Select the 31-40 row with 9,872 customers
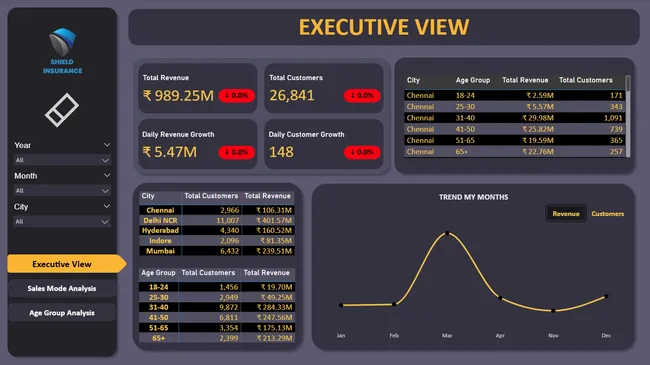Screen dimensions: 650x365 (217, 307)
